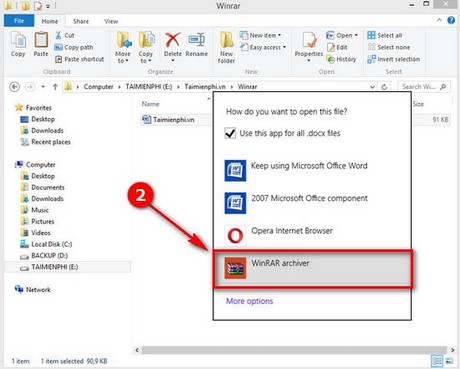This screenshot has height=369, width=460.
Task: Open the ribbon Open dropdown
Action: (x=342, y=35)
